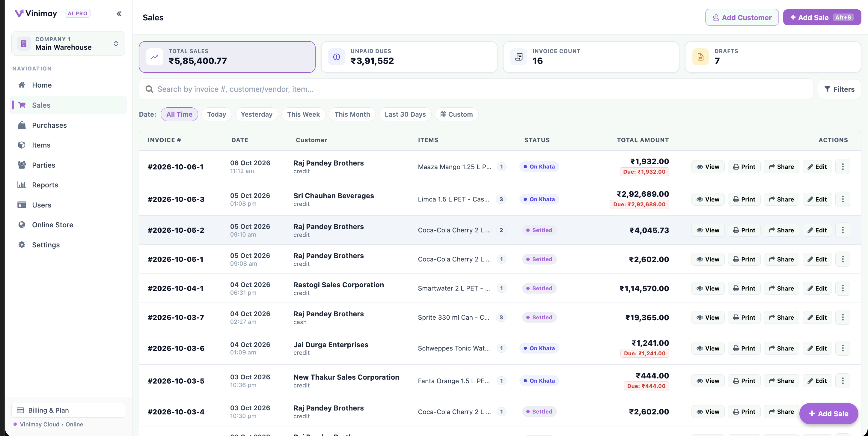Open the Filters panel
868x436 pixels.
pyautogui.click(x=839, y=89)
